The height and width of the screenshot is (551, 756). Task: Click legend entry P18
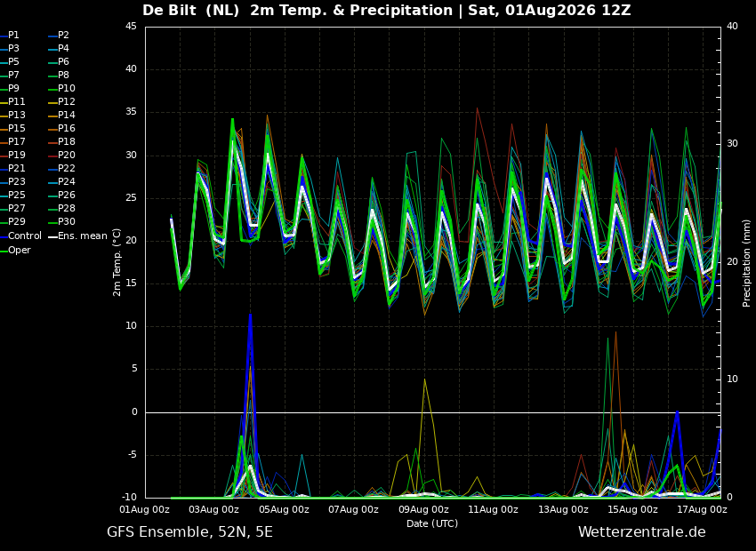click(x=62, y=142)
